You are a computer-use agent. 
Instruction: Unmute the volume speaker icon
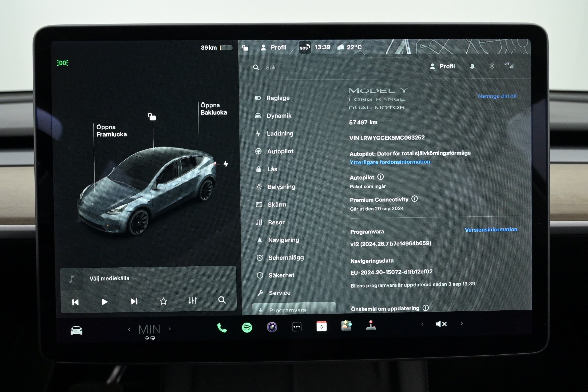click(x=441, y=324)
